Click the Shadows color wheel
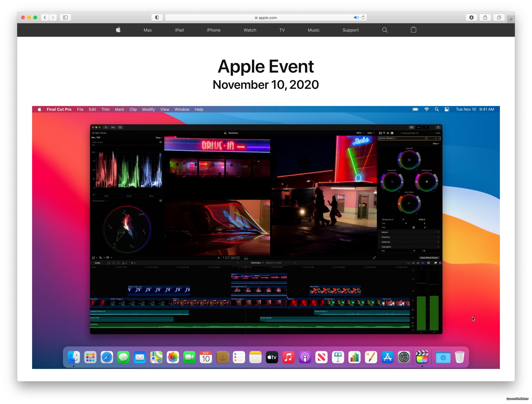The image size is (532, 404). click(392, 182)
